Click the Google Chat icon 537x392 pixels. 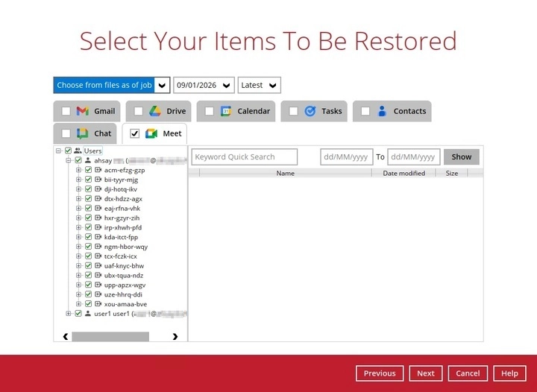(x=83, y=133)
